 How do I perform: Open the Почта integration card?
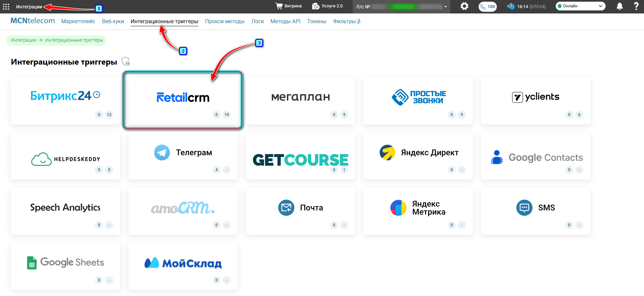(x=300, y=211)
